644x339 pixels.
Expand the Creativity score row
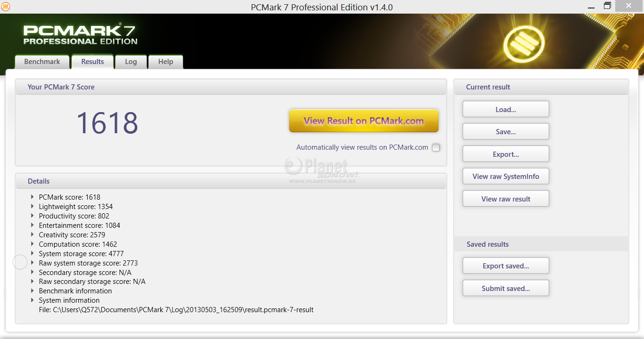pyautogui.click(x=33, y=234)
